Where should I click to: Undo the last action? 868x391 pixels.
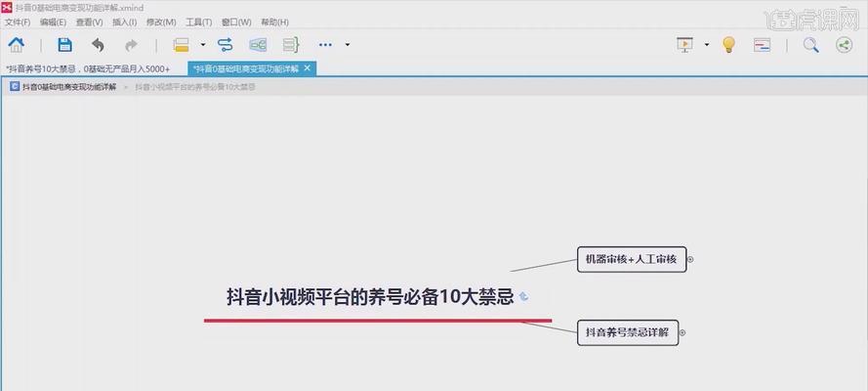[x=98, y=45]
